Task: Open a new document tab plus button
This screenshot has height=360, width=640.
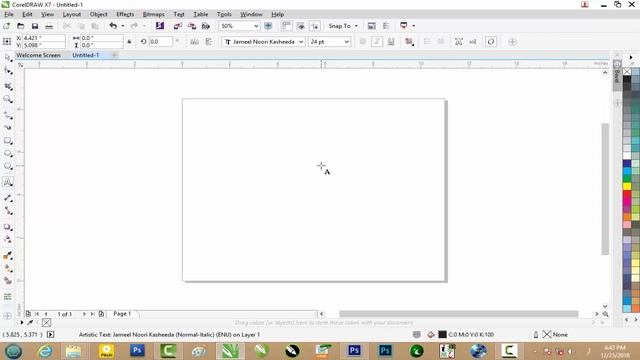Action: 115,55
